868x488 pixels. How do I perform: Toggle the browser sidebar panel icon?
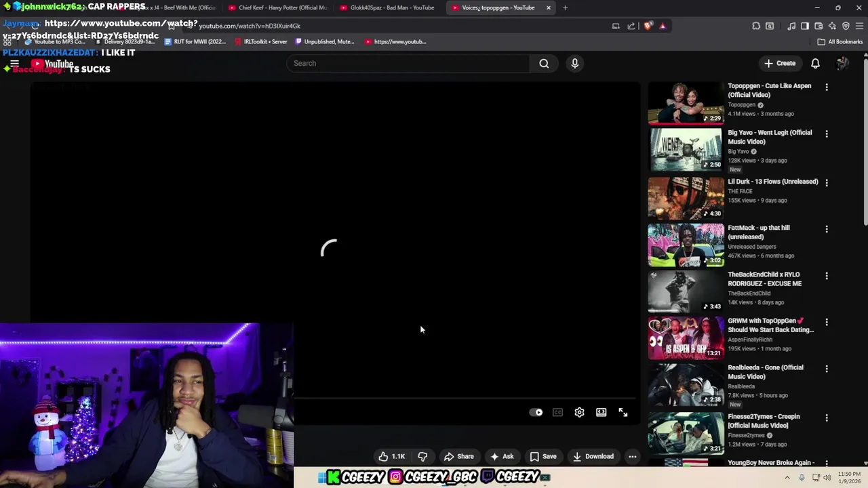[805, 26]
